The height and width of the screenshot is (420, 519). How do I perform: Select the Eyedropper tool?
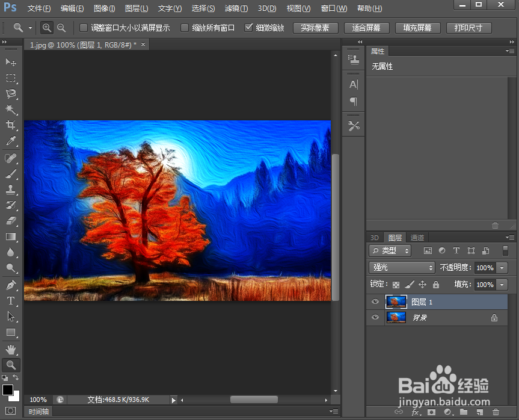[11, 141]
